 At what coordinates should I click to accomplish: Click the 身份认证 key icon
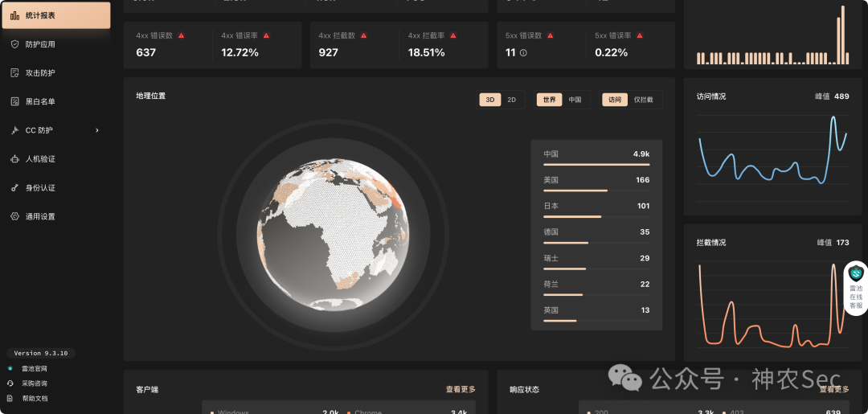(15, 187)
